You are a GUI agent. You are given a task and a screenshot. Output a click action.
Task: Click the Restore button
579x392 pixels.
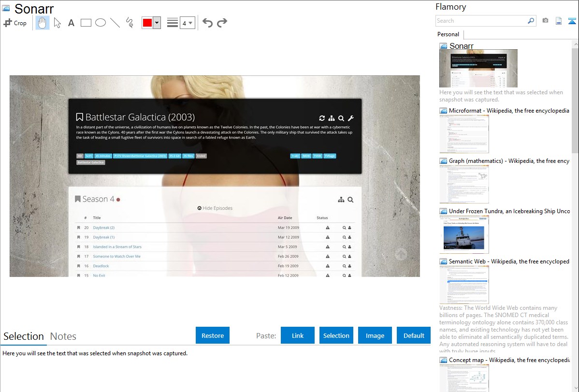tap(213, 335)
